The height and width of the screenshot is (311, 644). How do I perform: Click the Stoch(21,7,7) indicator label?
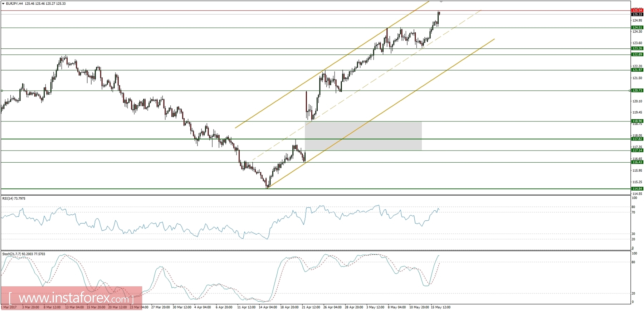pos(24,254)
